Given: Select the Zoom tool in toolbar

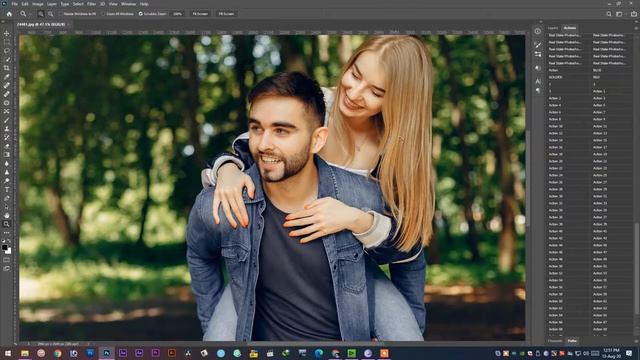Looking at the screenshot, I should (x=7, y=224).
